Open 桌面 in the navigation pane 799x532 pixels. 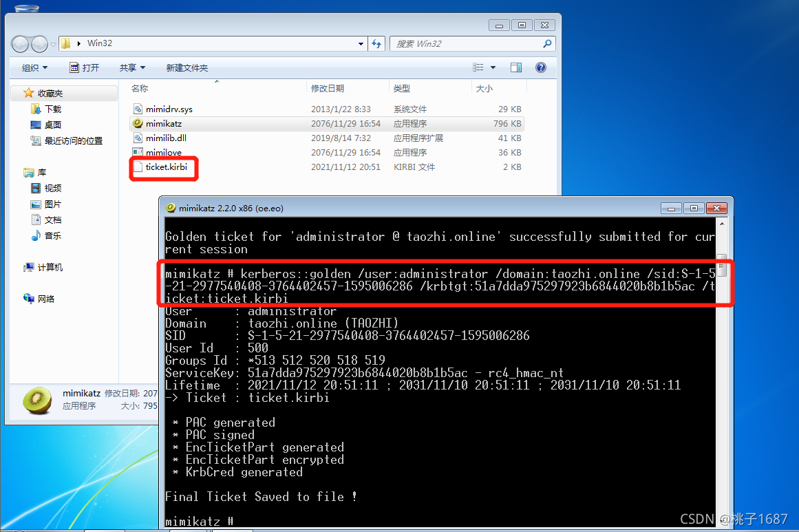coord(52,125)
